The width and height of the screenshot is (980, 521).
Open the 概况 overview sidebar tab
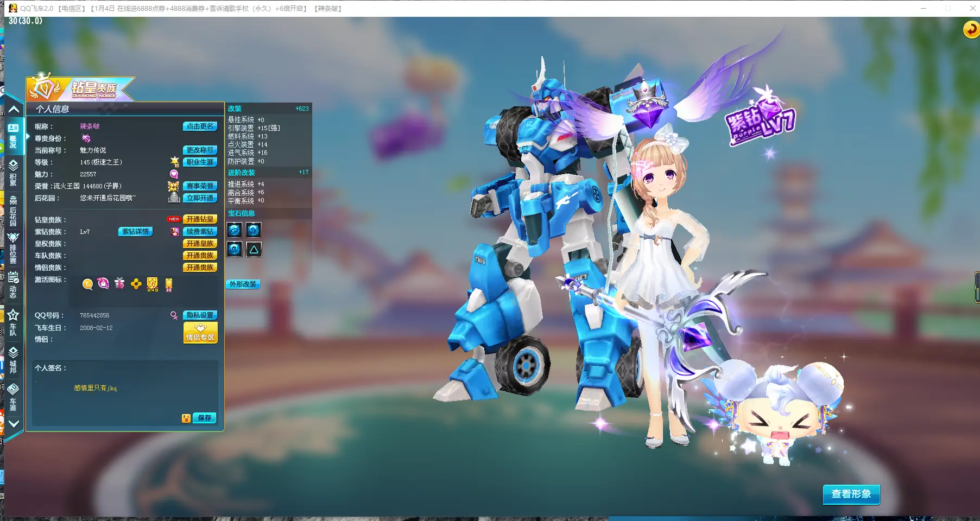click(13, 136)
